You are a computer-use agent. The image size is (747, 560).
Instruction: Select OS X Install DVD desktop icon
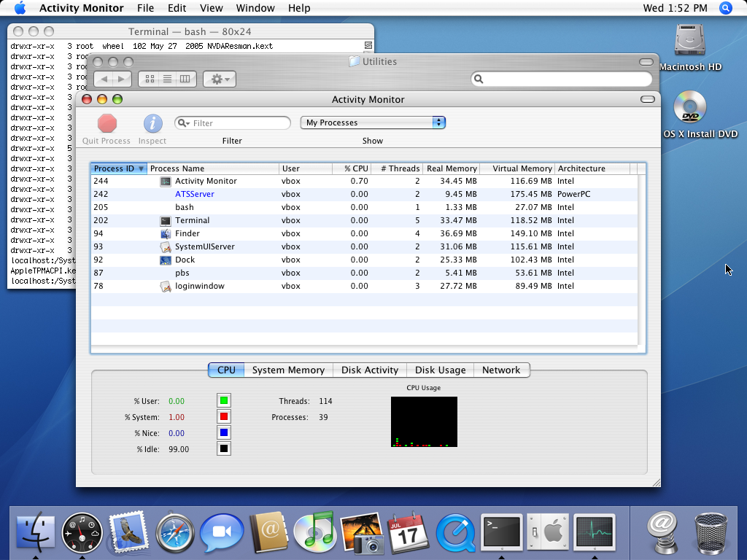(690, 106)
